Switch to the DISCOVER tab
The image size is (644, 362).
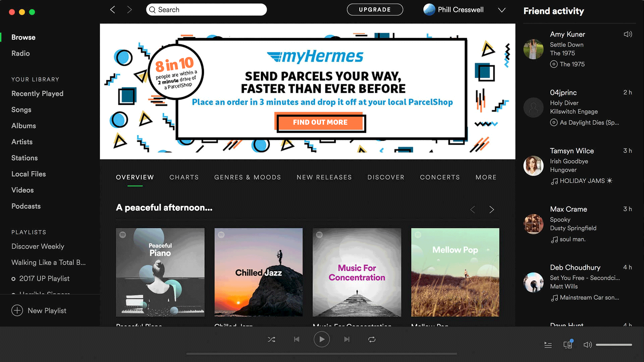[386, 177]
